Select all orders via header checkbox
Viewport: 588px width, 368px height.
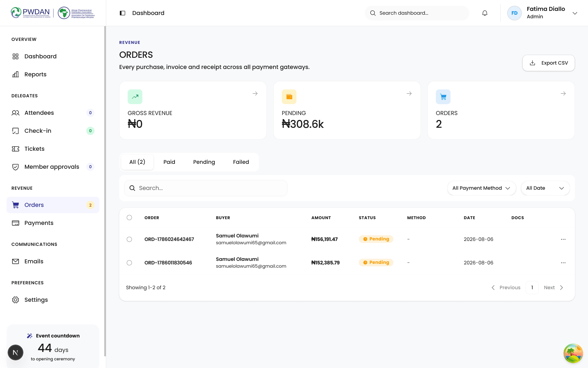pos(129,218)
